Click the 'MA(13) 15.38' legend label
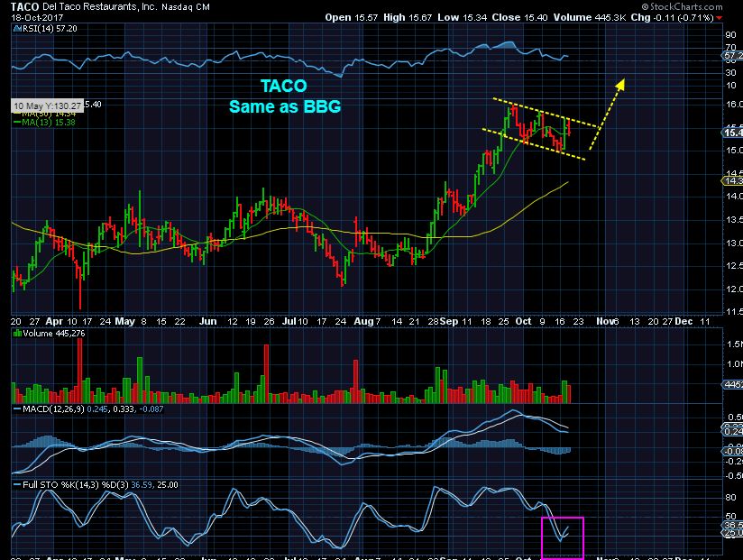 (49, 123)
